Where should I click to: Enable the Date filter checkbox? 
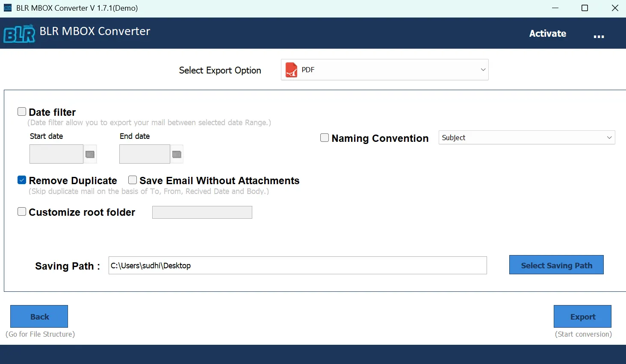pos(22,112)
